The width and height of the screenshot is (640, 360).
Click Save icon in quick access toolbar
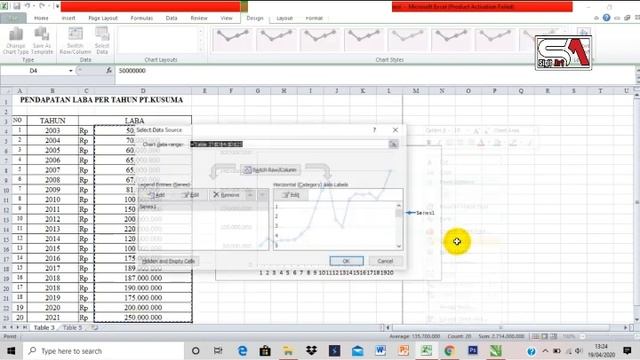pos(17,6)
